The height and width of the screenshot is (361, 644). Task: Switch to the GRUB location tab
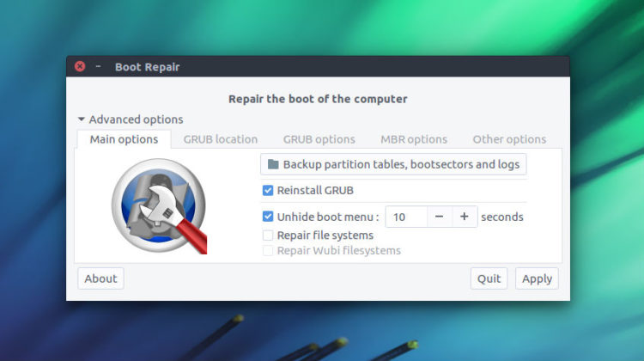[x=221, y=139]
